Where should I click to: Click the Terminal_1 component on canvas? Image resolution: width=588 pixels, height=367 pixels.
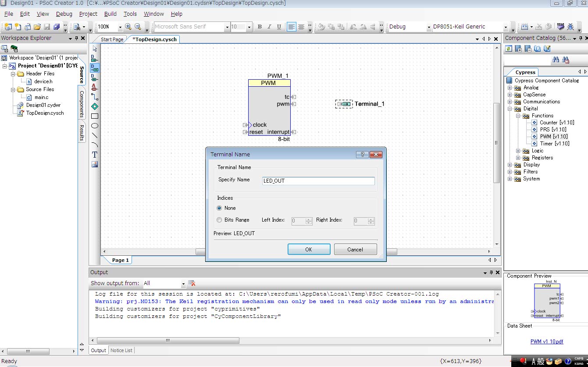point(344,104)
